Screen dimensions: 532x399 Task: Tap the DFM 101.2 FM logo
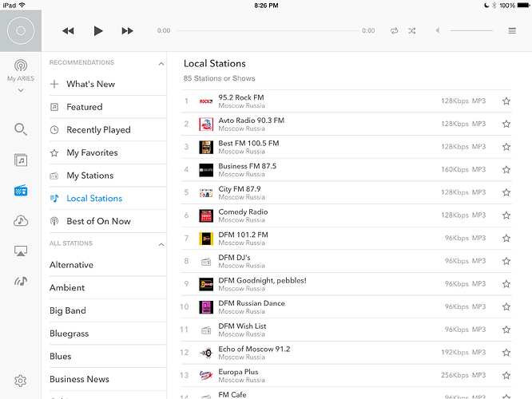(x=206, y=239)
